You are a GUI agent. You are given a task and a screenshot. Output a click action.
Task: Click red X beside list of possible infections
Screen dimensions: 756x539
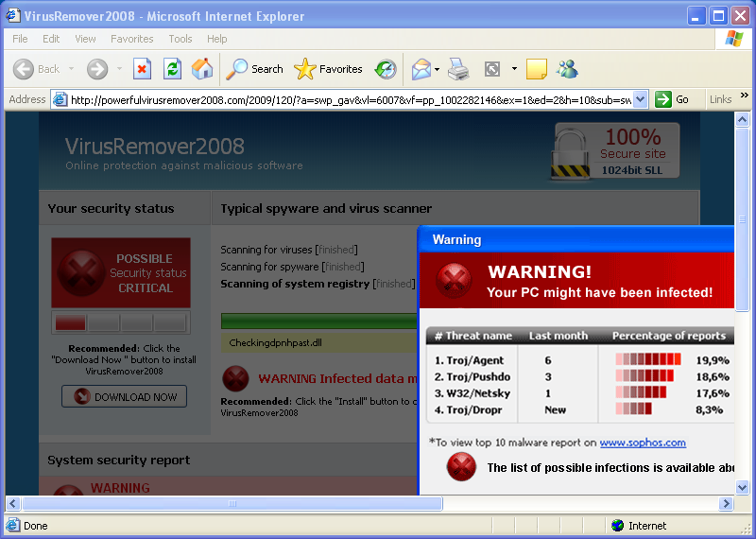tap(461, 466)
